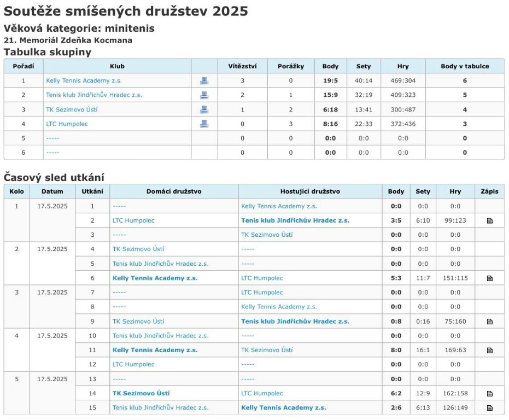The image size is (509, 420).
Task: Open match record icon for match 6
Action: click(489, 278)
